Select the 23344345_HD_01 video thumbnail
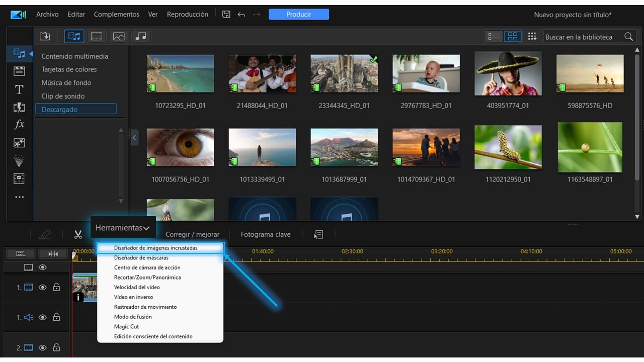The image size is (644, 362). (344, 73)
